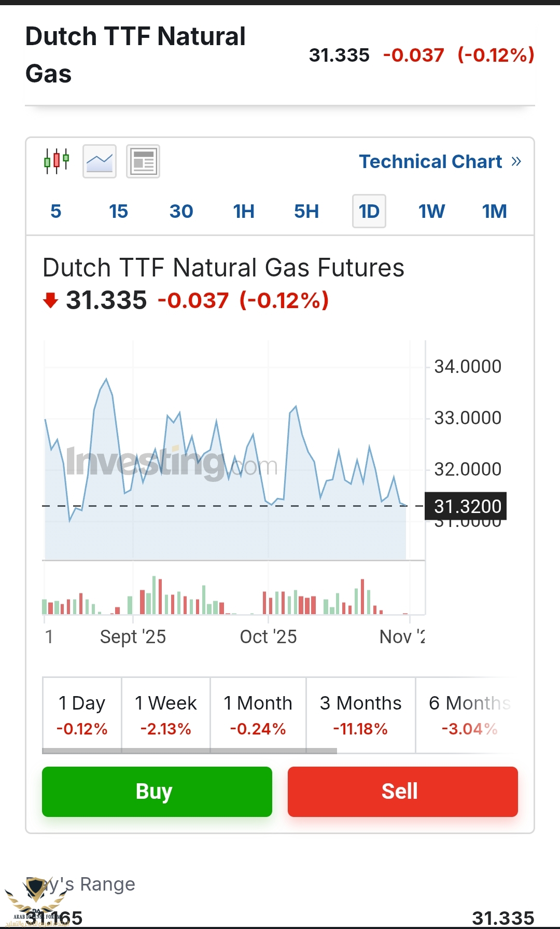Click the horizontal scrollbar under performance periods
560x929 pixels.
tap(189, 751)
